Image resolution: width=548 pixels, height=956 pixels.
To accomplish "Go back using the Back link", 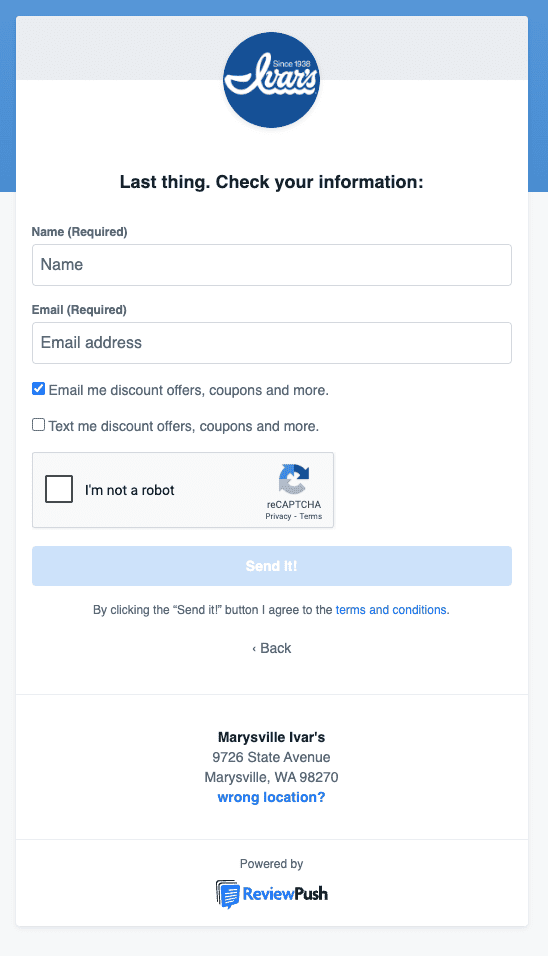I will (271, 648).
